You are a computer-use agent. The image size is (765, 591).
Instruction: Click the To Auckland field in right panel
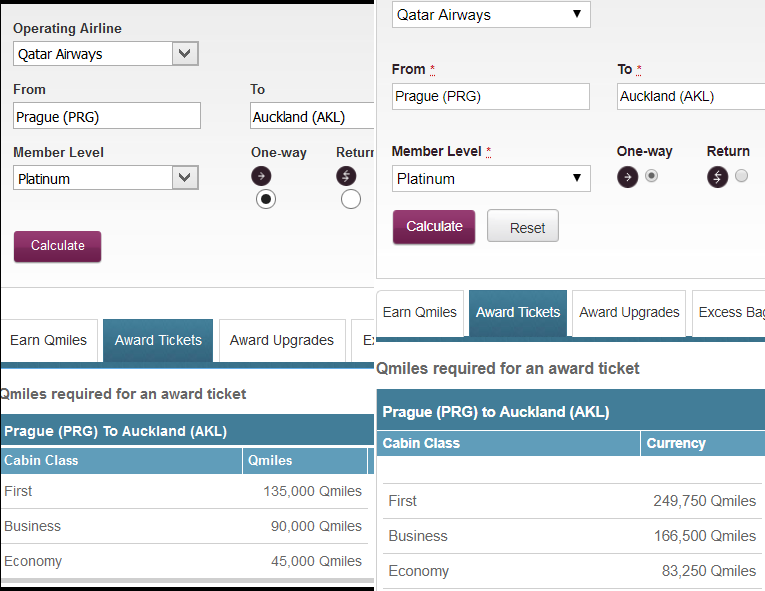(x=691, y=97)
